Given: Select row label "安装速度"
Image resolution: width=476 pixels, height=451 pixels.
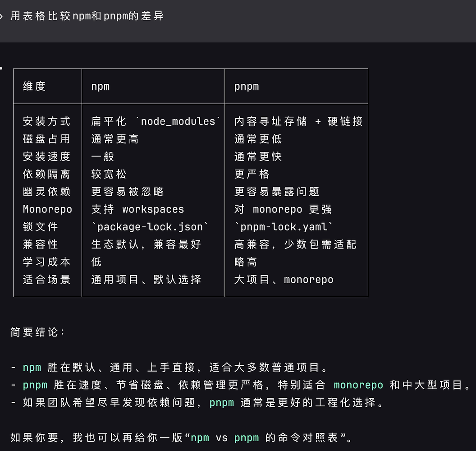Looking at the screenshot, I should click(x=47, y=156).
